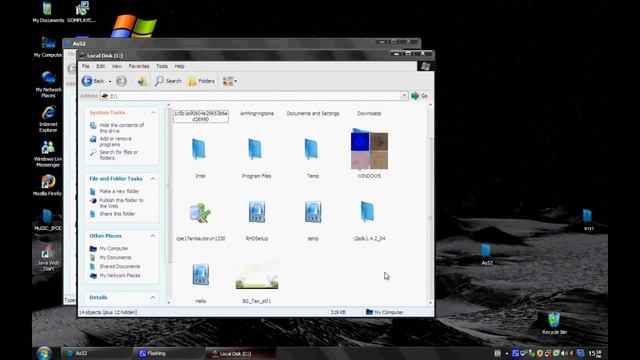Image resolution: width=640 pixels, height=360 pixels.
Task: Expand the Details section
Action: point(153,298)
